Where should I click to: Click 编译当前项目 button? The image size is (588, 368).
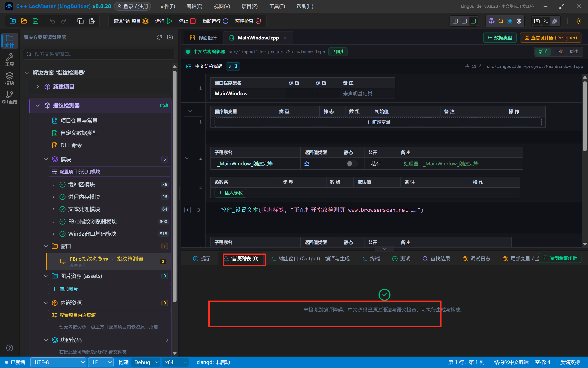(x=131, y=21)
